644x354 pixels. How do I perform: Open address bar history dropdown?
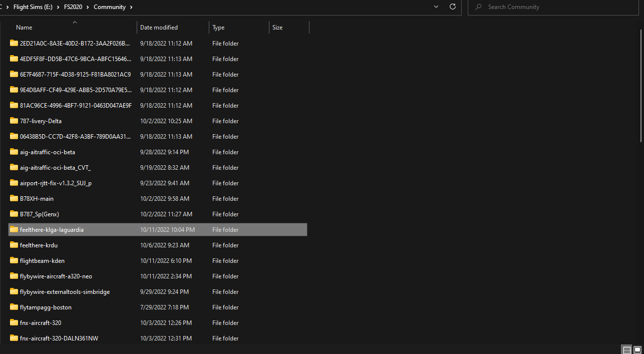click(x=436, y=7)
